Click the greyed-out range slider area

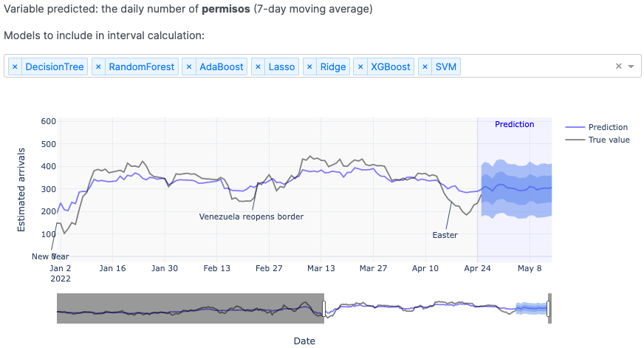tap(190, 309)
